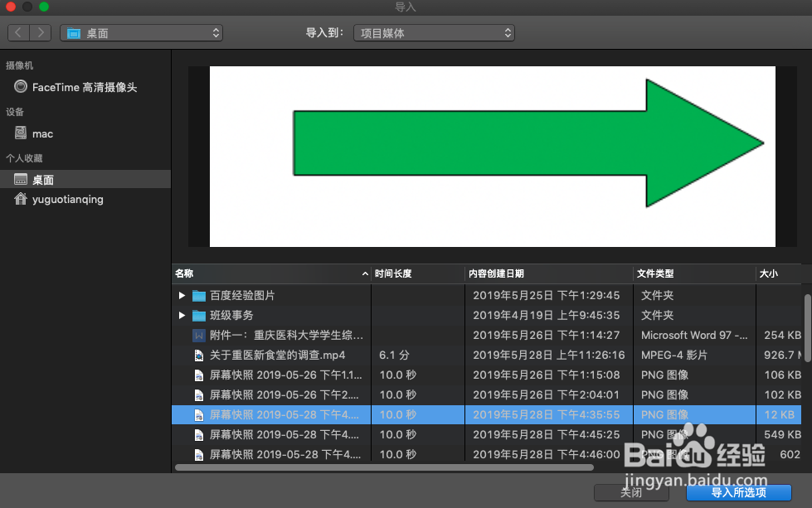Click the folder icon of 百度经验图片
This screenshot has width=812, height=508.
click(x=199, y=295)
